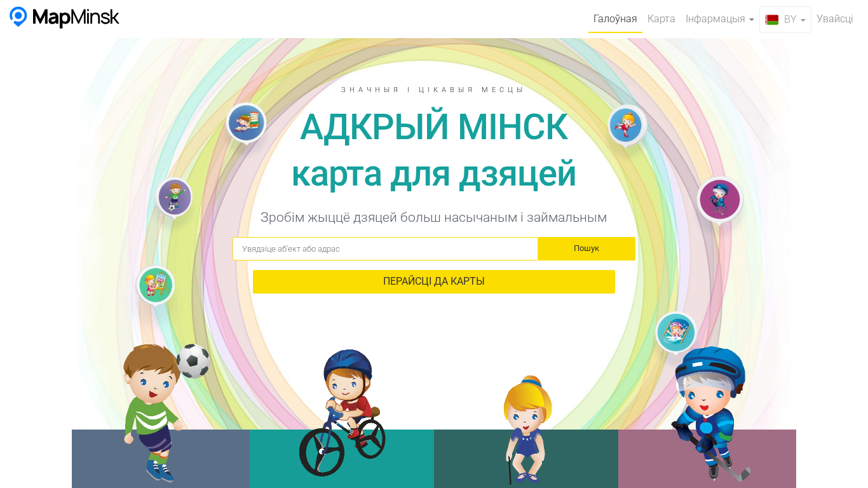
Task: Expand the Інфармацыя dropdown menu
Action: [719, 19]
